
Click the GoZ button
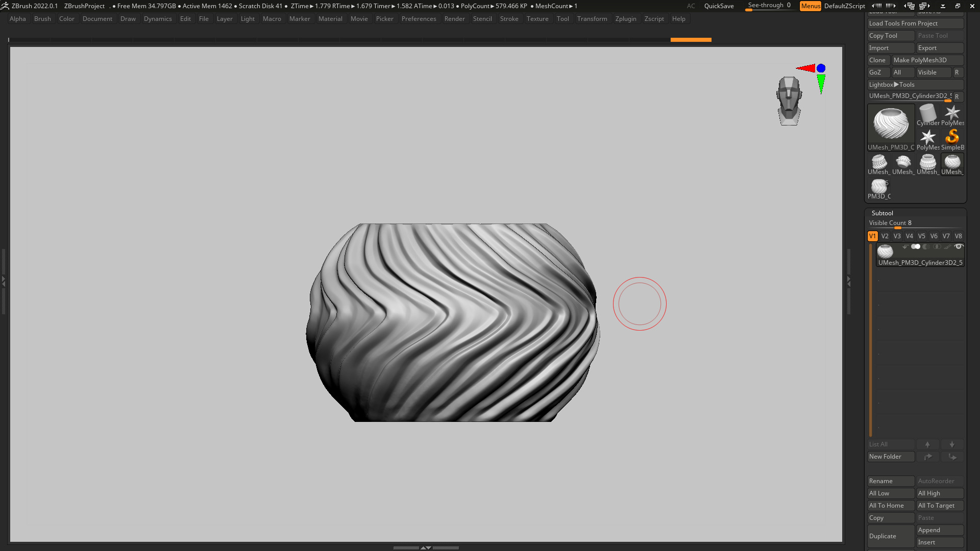(878, 72)
